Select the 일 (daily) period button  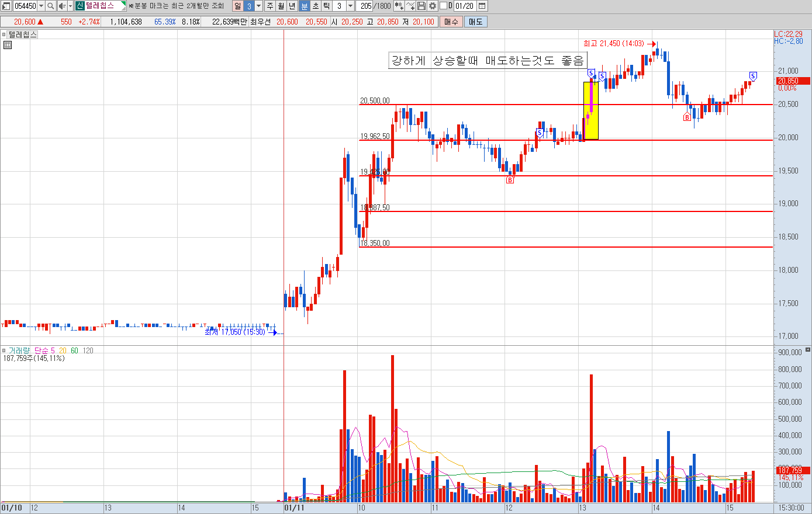pyautogui.click(x=237, y=6)
